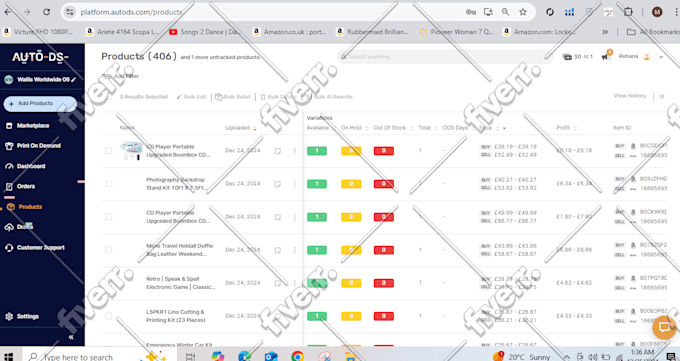Open Outlook from the taskbar
Image resolution: width=680 pixels, height=361 pixels.
[271, 357]
